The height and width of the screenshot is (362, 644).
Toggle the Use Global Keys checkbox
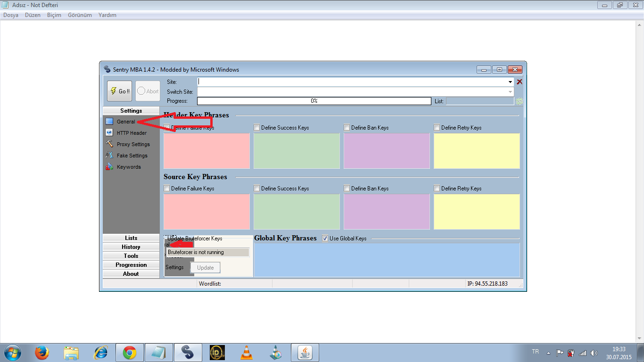[x=325, y=239]
